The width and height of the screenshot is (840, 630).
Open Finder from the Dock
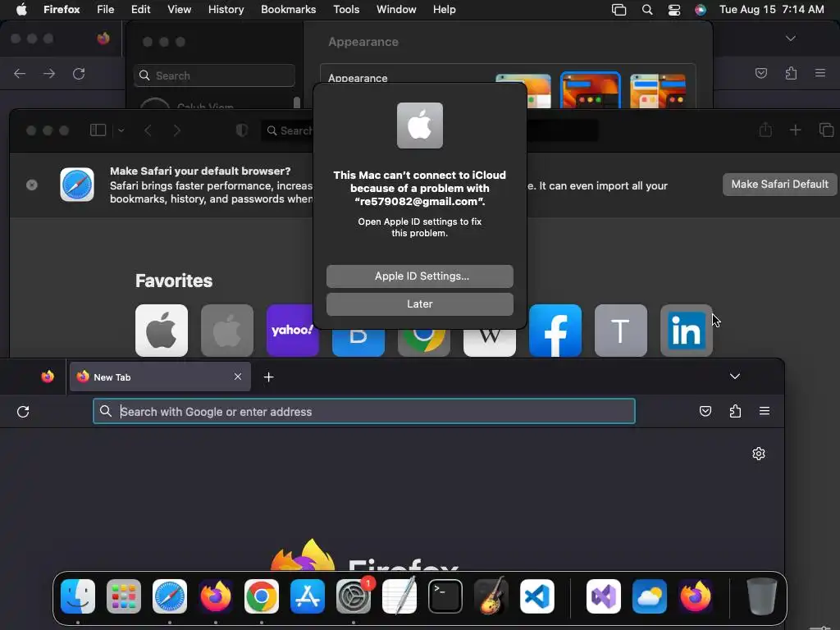[x=78, y=596]
